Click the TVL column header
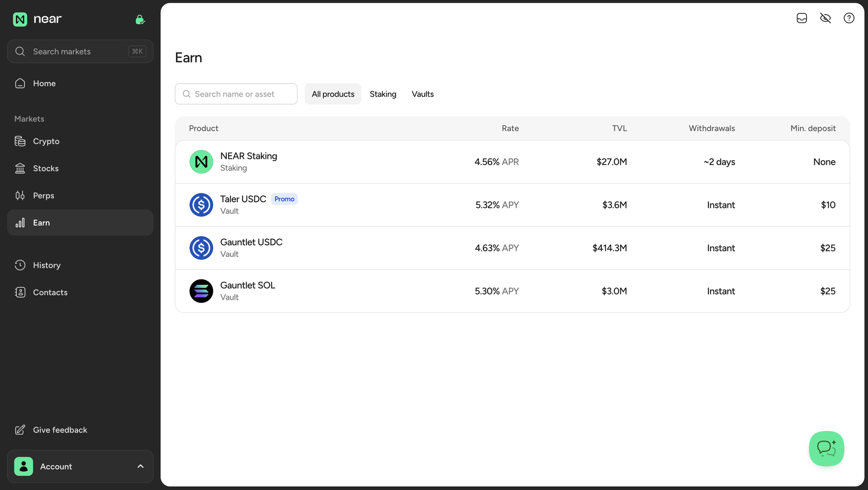868x490 pixels. click(x=620, y=128)
